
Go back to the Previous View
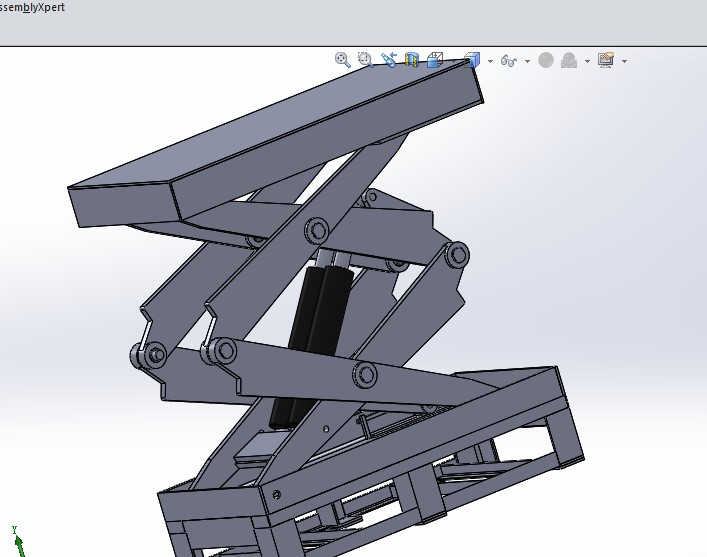[x=389, y=60]
